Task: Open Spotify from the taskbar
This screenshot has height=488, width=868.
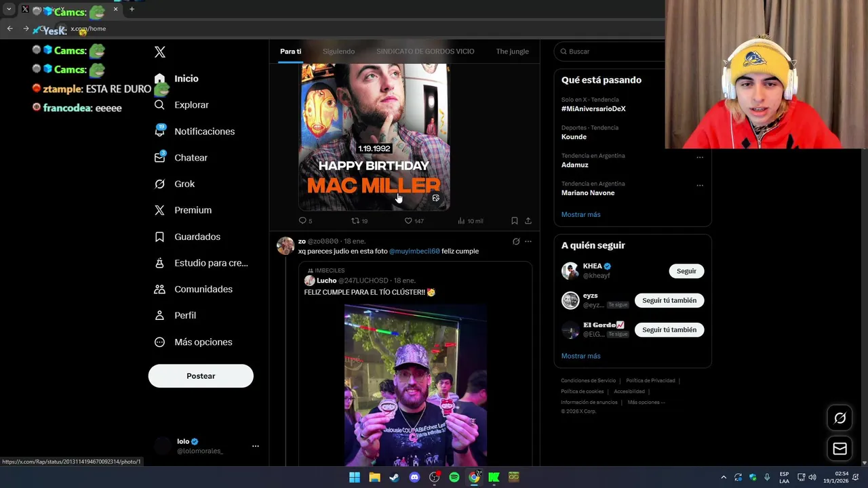Action: coord(454,477)
